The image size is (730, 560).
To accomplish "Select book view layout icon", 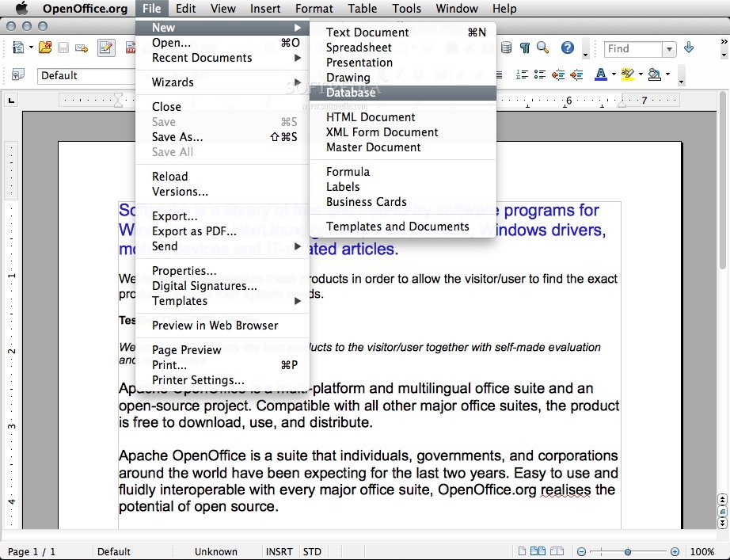I will pyautogui.click(x=557, y=551).
